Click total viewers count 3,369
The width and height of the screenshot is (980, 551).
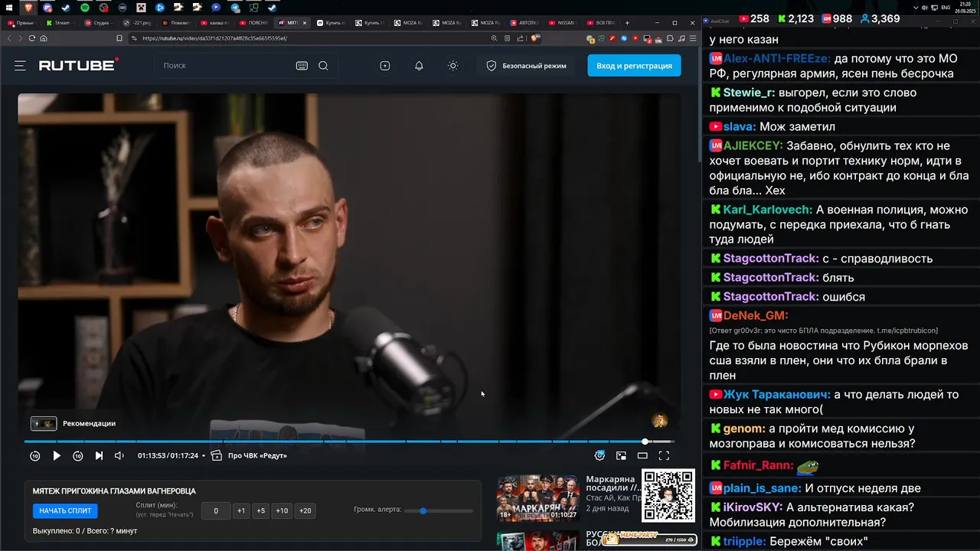(880, 18)
